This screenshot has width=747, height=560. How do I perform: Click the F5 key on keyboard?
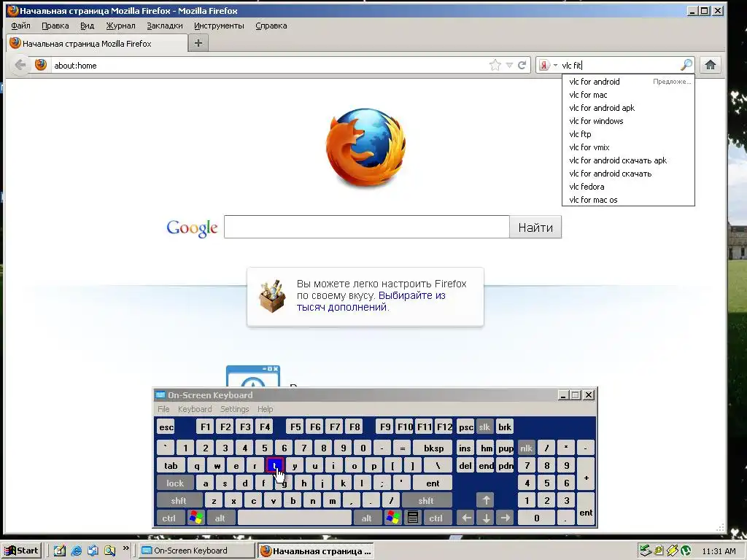tap(295, 427)
